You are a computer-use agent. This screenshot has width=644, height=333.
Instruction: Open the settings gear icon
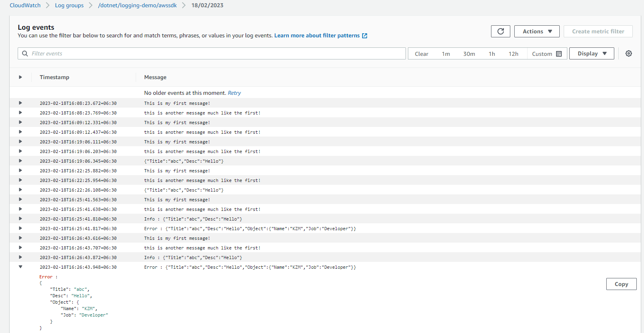[x=629, y=53]
